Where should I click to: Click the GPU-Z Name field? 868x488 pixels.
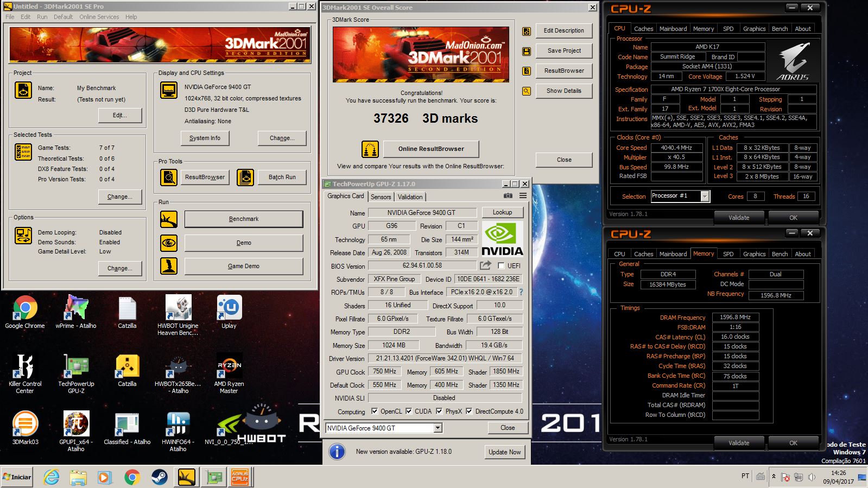[x=422, y=213]
